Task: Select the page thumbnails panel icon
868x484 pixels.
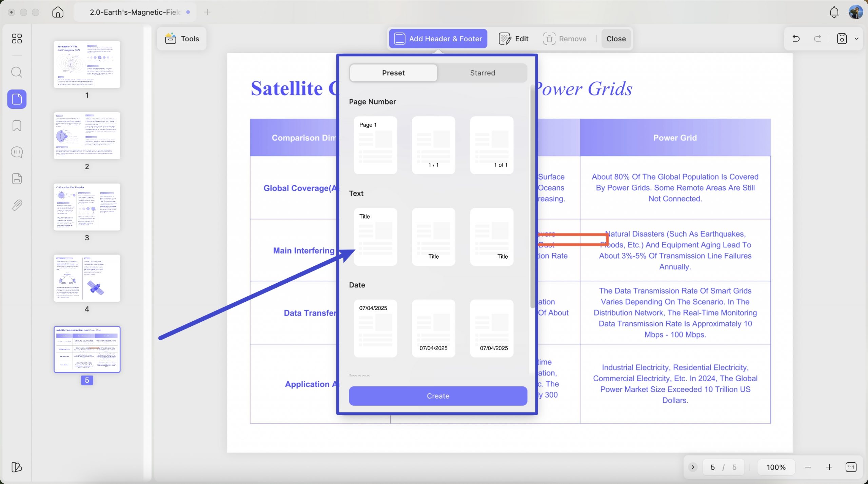Action: 17,99
